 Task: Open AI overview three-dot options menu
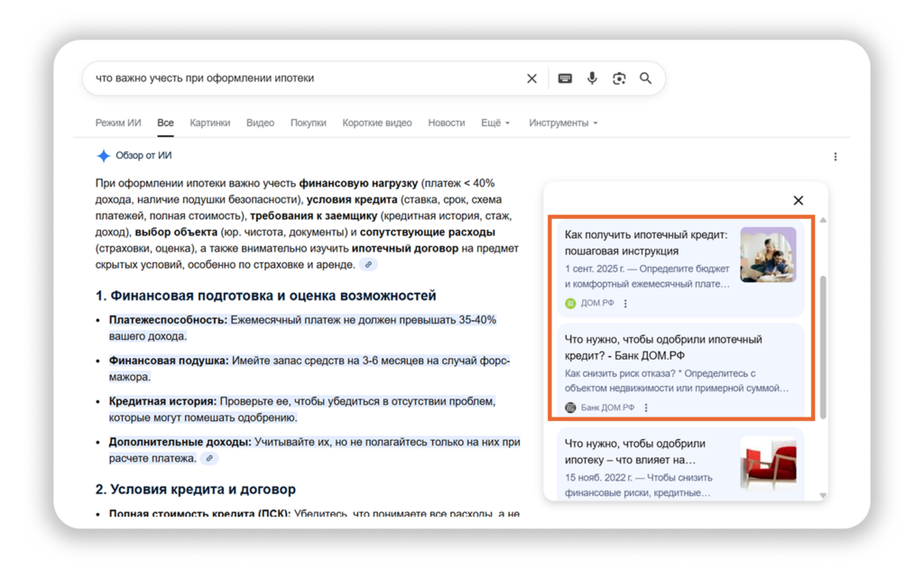(x=835, y=157)
